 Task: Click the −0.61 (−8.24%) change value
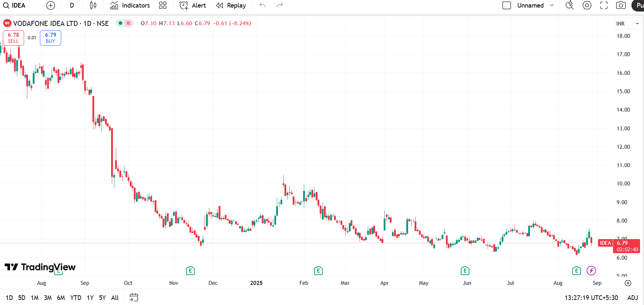(x=232, y=23)
